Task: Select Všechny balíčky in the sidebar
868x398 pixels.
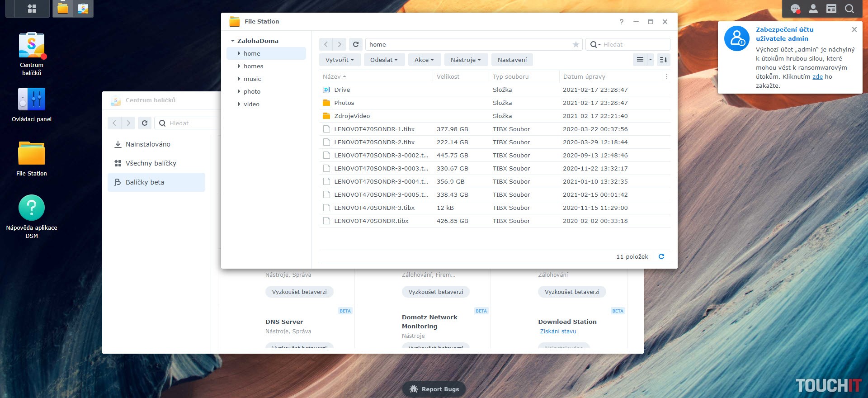Action: coord(151,163)
